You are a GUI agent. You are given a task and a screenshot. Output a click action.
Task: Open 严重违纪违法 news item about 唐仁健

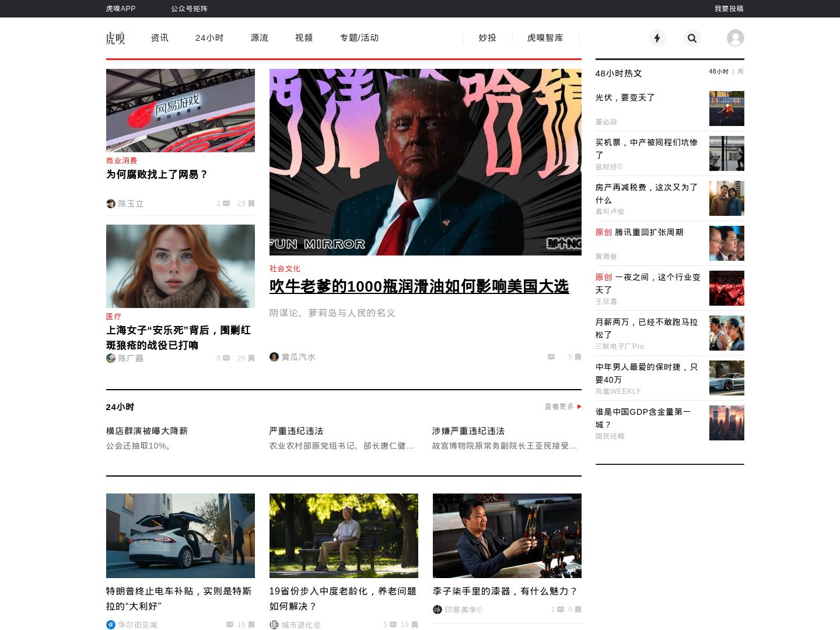(x=296, y=431)
